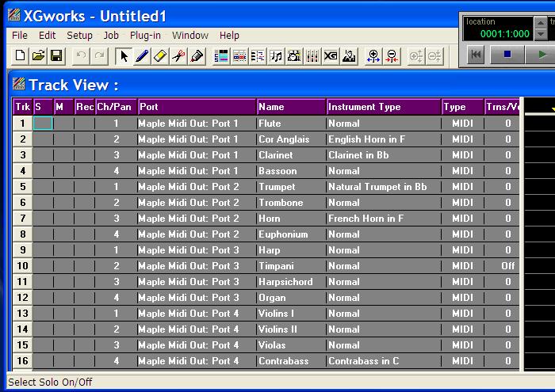555x392 pixels.
Task: Arm record on the Clarinet track
Action: 85,155
